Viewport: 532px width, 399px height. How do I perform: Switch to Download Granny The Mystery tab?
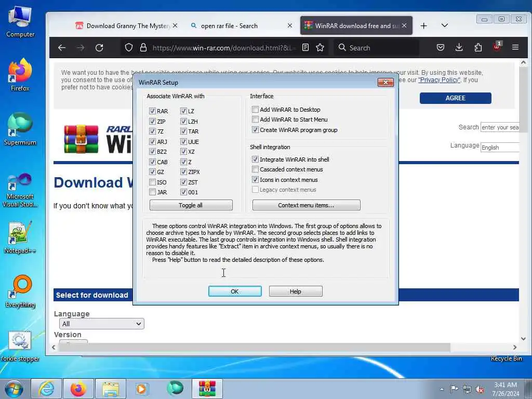(x=127, y=26)
